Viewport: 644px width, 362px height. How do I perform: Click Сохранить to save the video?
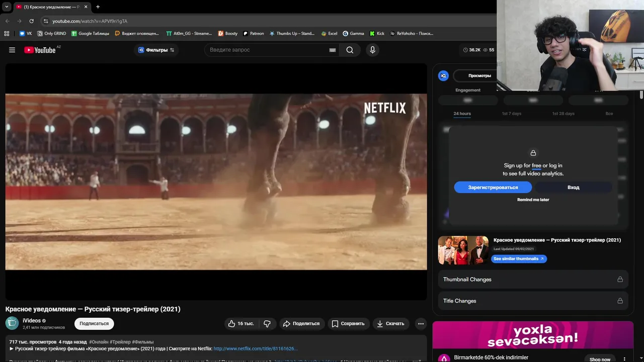point(348,324)
